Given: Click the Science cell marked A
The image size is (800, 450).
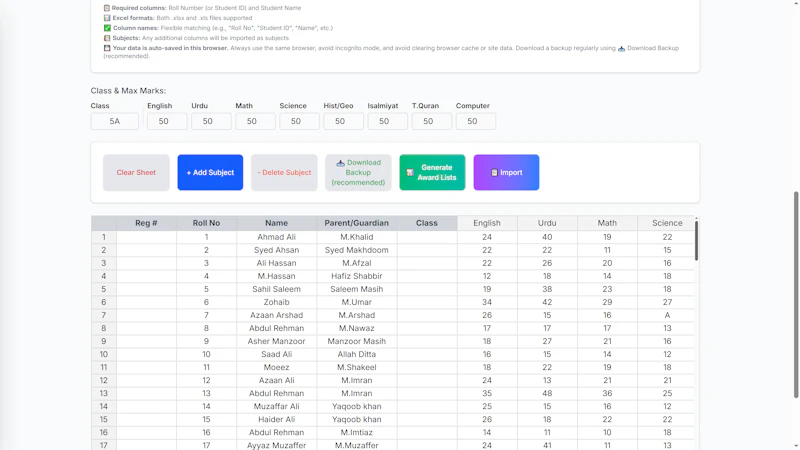Looking at the screenshot, I should (667, 315).
